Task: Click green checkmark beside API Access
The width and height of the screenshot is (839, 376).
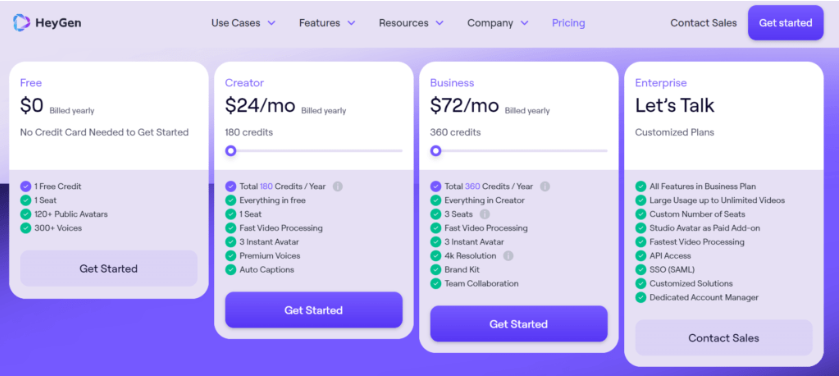Action: pyautogui.click(x=640, y=256)
